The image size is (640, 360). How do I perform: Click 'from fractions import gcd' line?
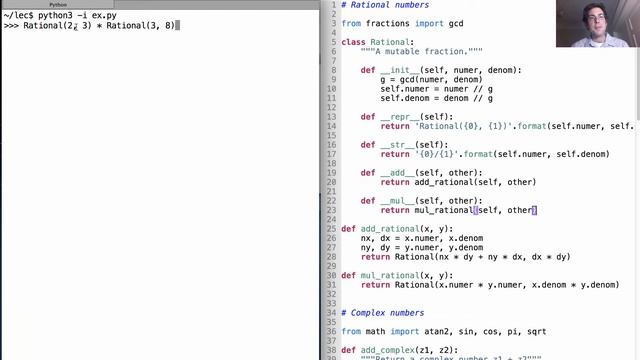[402, 24]
